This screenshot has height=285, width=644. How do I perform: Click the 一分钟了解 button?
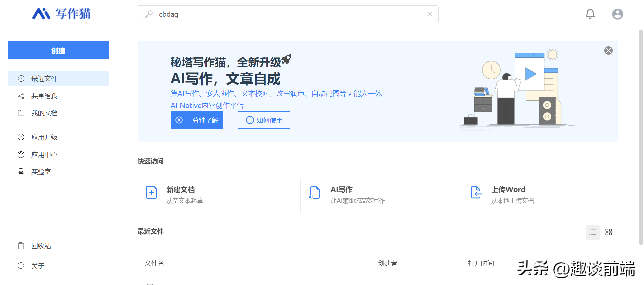tap(197, 120)
